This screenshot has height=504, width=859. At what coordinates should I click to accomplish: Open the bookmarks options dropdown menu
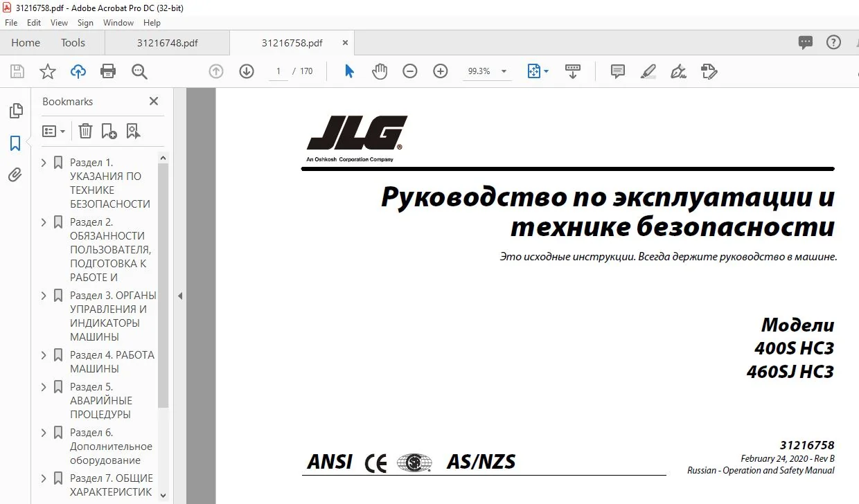(53, 131)
